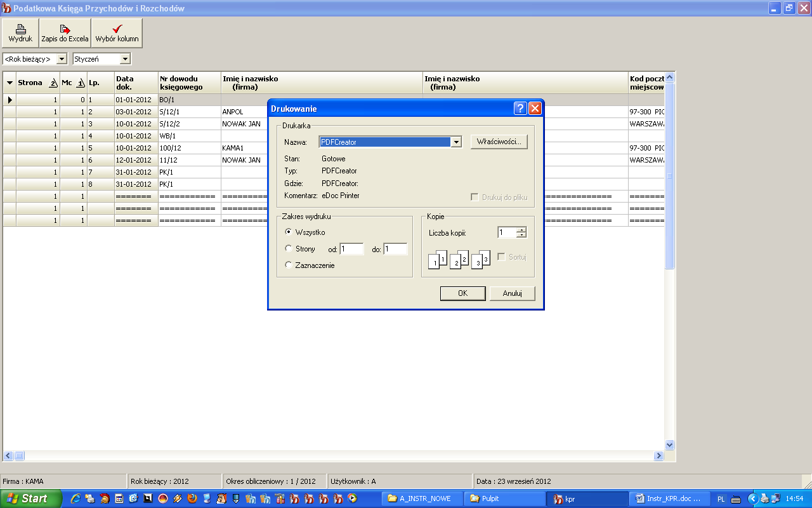This screenshot has width=812, height=508.
Task: Click the do page-to input field
Action: [395, 250]
